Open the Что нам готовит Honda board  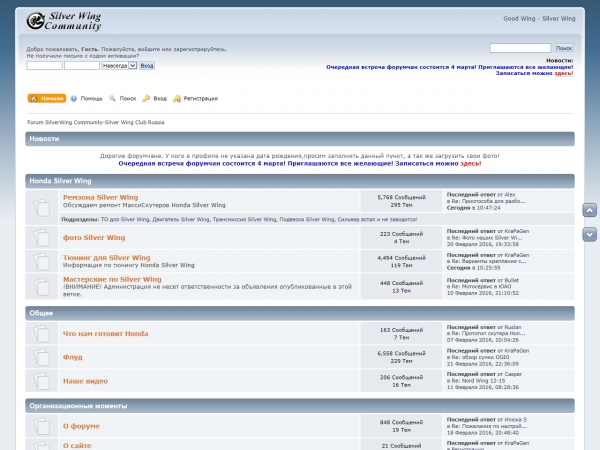(106, 334)
